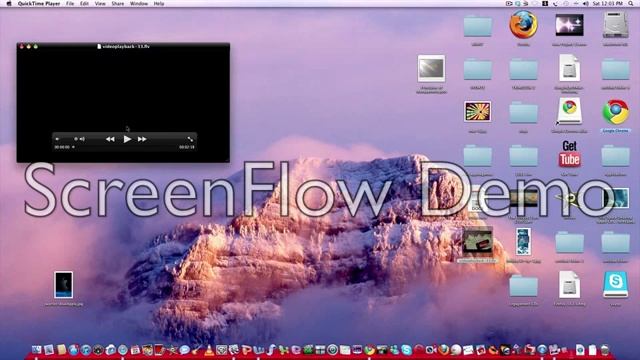640x360 pixels.
Task: Open the Window menu
Action: (139, 4)
